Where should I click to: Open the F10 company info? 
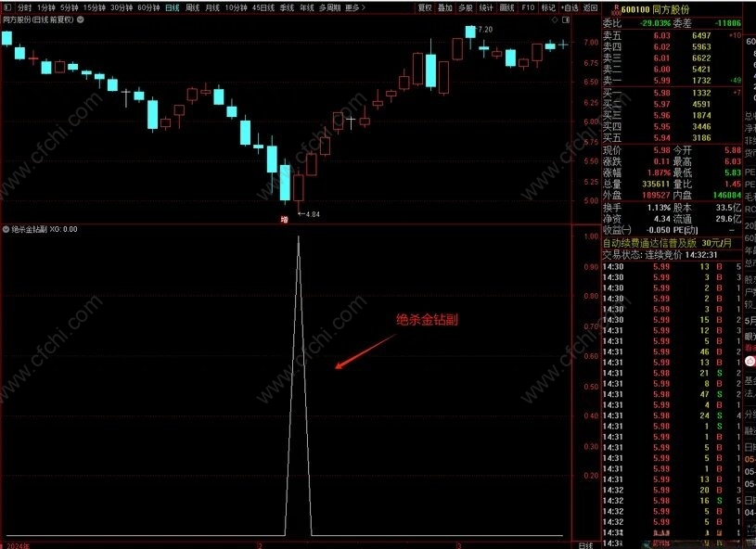coord(528,7)
